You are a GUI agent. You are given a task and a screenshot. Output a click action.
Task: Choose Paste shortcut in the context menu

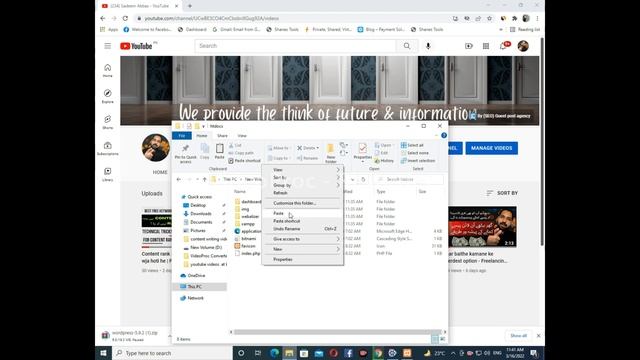(302, 221)
